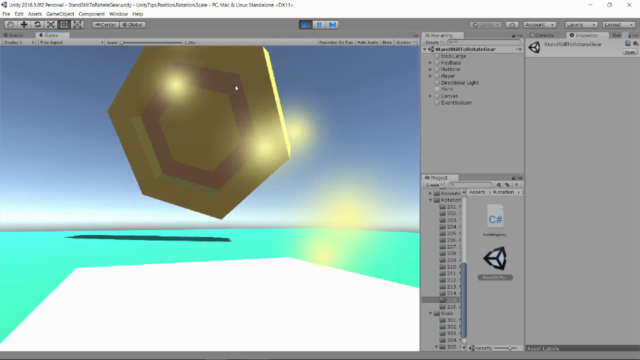The height and width of the screenshot is (360, 640).
Task: Open the Assets menu
Action: 35,14
